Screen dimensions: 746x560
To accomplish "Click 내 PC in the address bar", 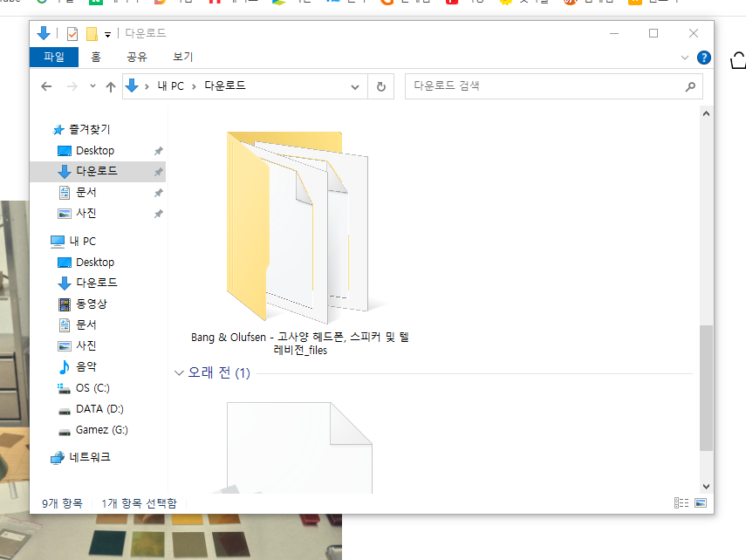I will click(170, 86).
